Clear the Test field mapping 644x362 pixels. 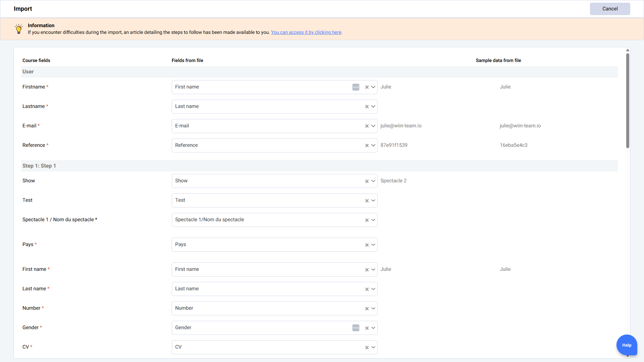point(367,200)
